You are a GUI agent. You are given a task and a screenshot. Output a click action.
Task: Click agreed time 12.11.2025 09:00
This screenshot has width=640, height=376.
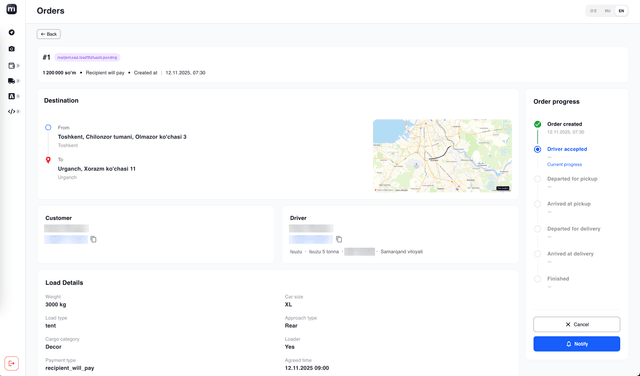click(307, 368)
